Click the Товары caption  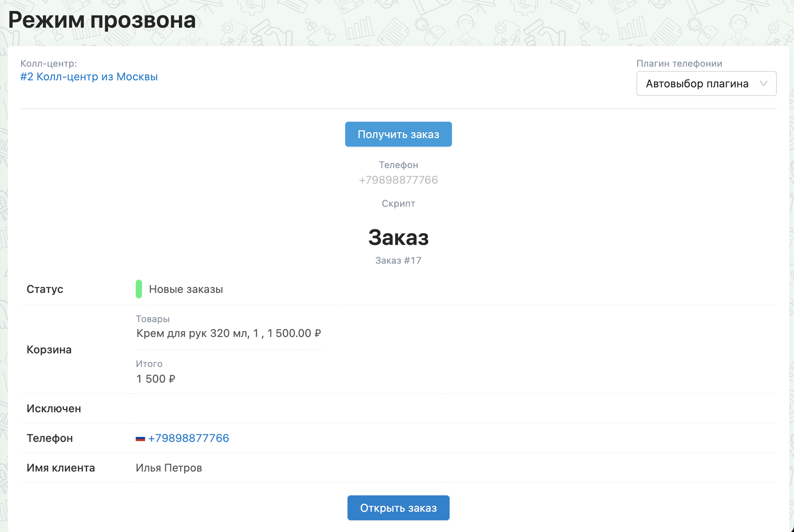tap(152, 319)
